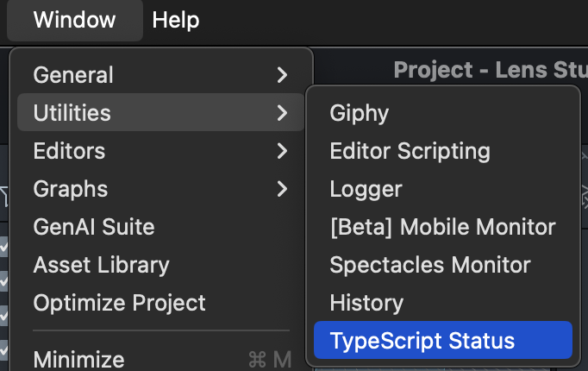Launch the [Beta] Mobile Monitor
The image size is (588, 371).
[442, 227]
